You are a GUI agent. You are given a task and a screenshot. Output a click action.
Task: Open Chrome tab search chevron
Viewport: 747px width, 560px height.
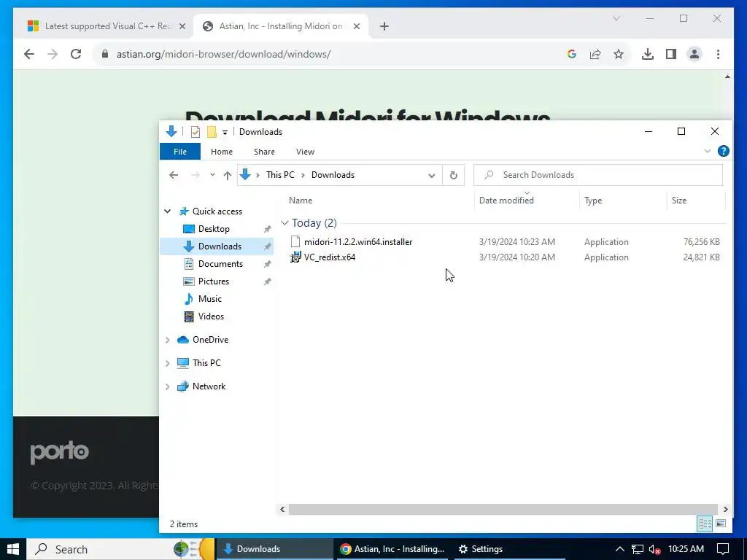coord(616,18)
